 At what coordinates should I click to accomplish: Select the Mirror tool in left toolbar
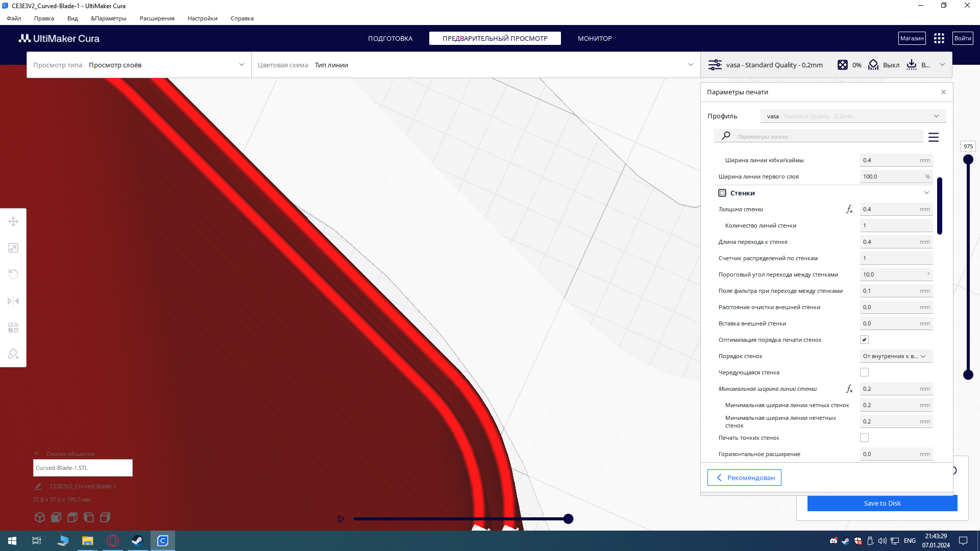[x=13, y=301]
